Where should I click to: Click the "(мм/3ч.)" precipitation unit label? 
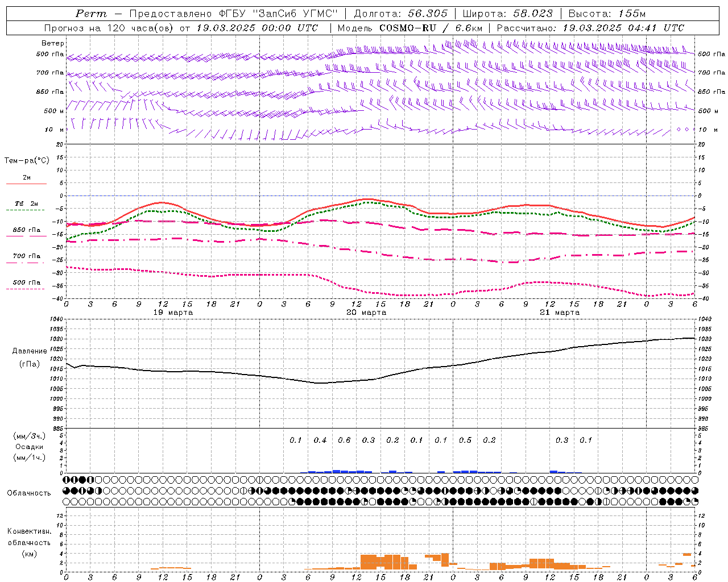click(30, 436)
